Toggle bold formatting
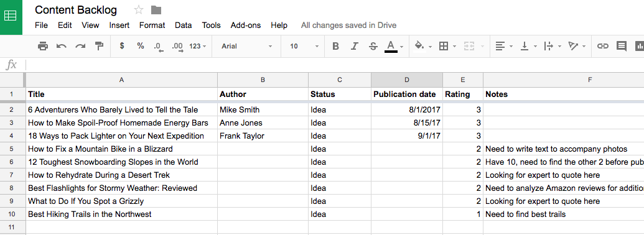 [335, 47]
